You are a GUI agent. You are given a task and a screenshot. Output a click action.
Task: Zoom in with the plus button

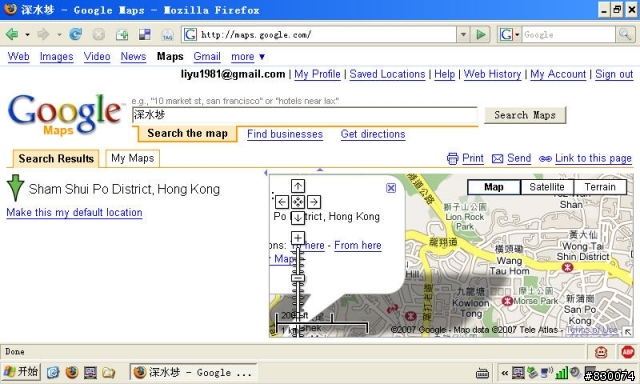(298, 238)
